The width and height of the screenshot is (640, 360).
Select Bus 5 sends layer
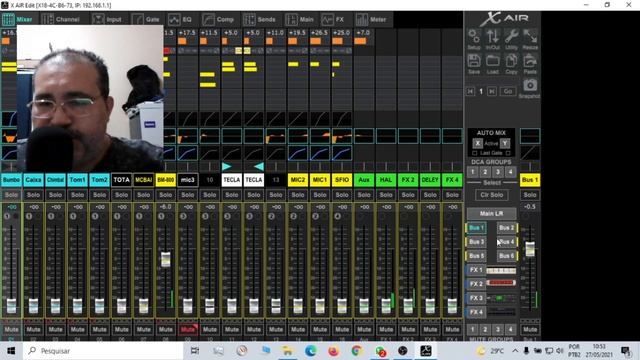pos(476,256)
